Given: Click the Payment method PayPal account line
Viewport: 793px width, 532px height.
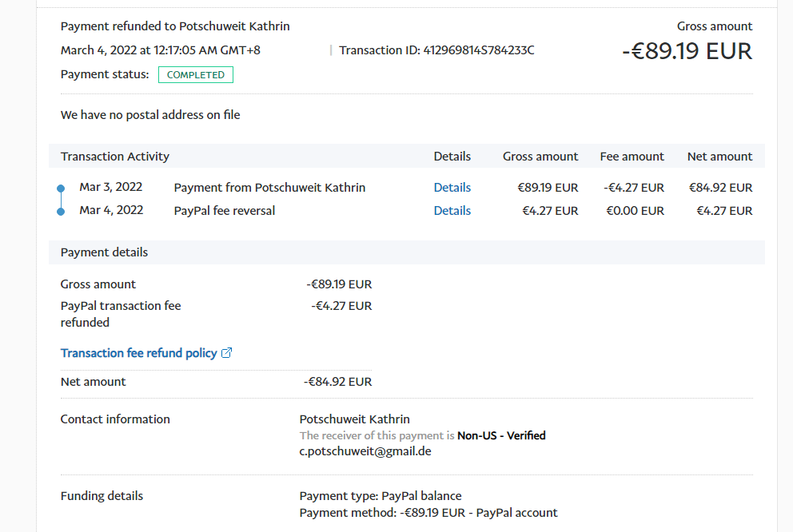Looking at the screenshot, I should [428, 513].
